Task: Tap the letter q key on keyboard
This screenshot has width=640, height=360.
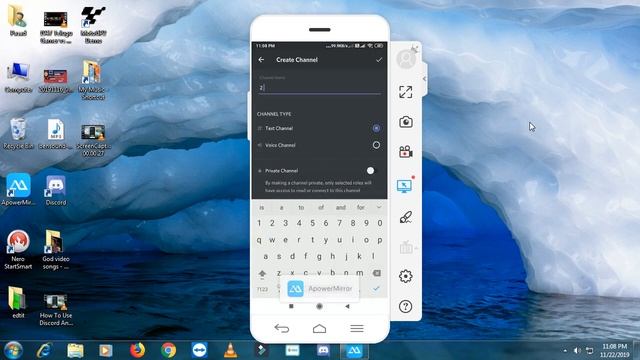Action: coord(259,240)
